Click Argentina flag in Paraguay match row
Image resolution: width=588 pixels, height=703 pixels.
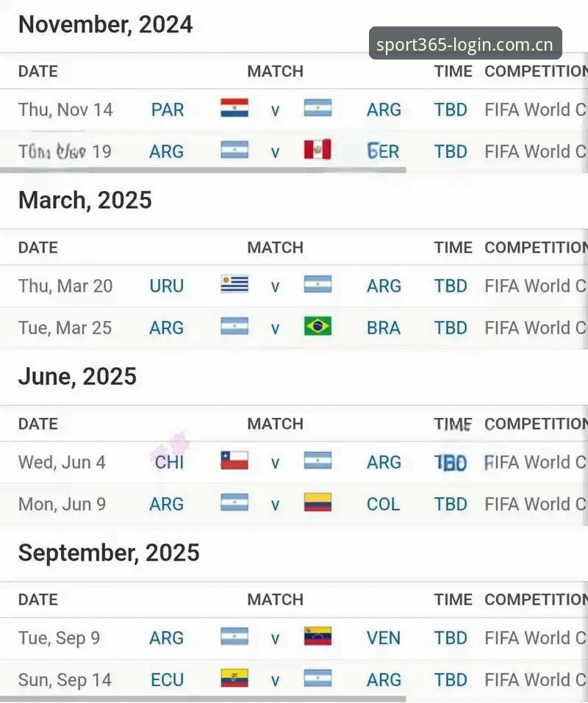click(x=317, y=108)
